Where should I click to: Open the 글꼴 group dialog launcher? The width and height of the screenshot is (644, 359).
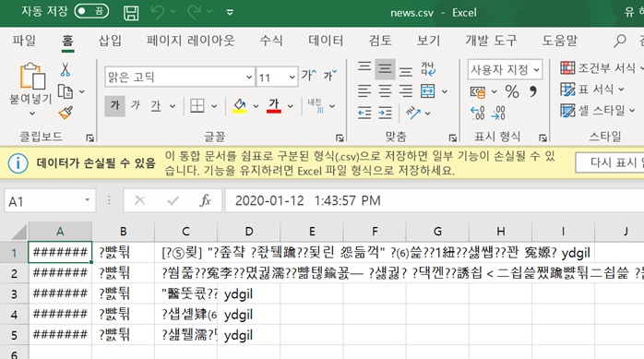(x=340, y=138)
